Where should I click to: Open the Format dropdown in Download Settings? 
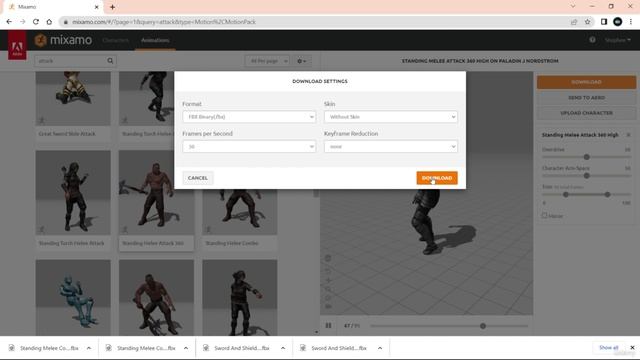pyautogui.click(x=249, y=117)
